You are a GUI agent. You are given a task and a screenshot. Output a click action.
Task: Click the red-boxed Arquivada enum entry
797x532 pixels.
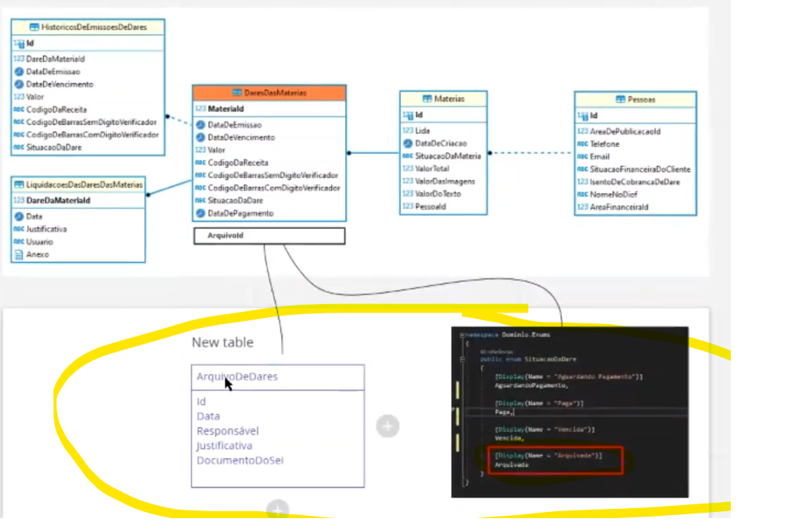pyautogui.click(x=555, y=460)
